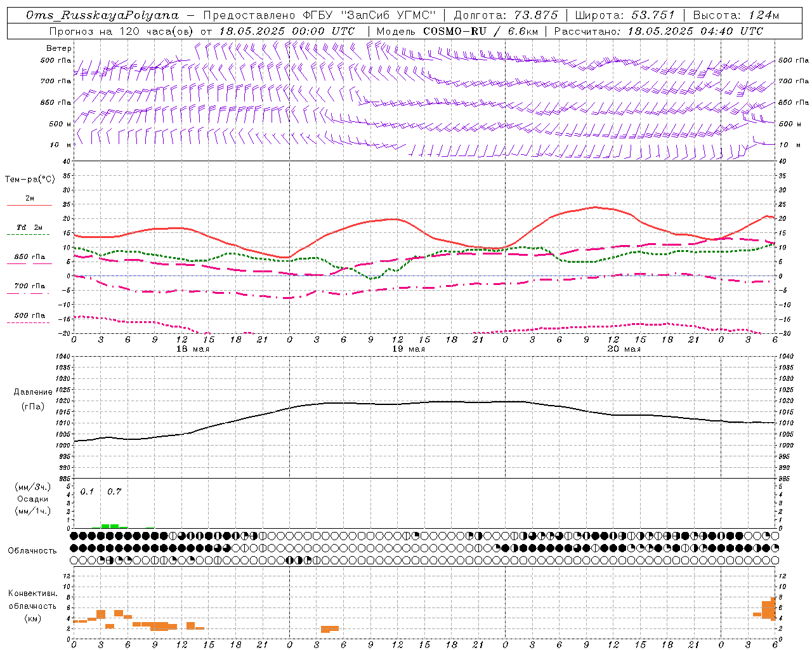Click the Тем-ра(°C) axis label
Viewport: 812px width, 650px height.
point(30,180)
